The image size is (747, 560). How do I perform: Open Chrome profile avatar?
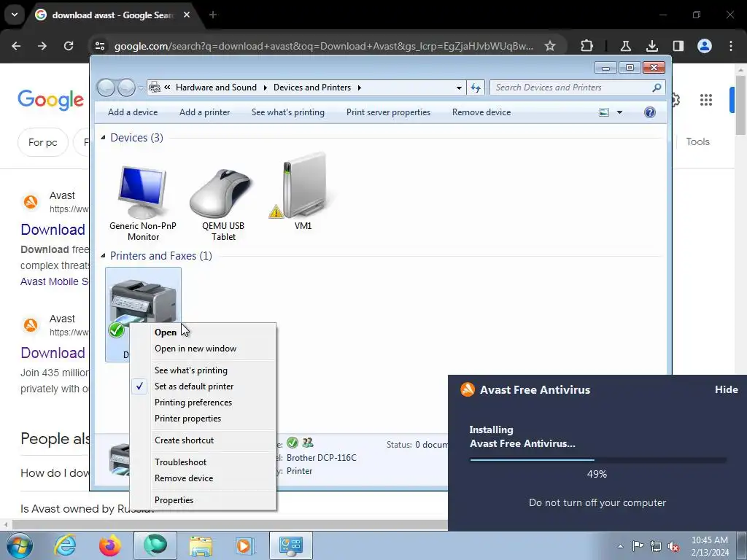pos(705,46)
